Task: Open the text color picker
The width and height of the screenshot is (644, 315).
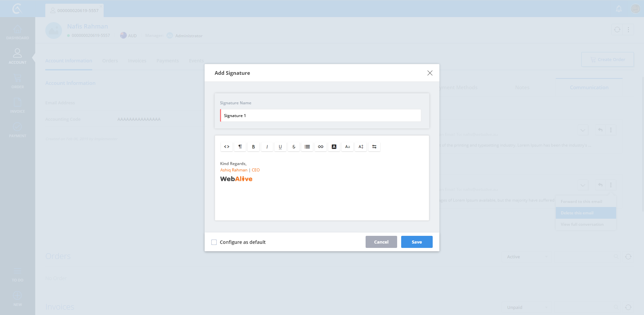Action: (334, 147)
